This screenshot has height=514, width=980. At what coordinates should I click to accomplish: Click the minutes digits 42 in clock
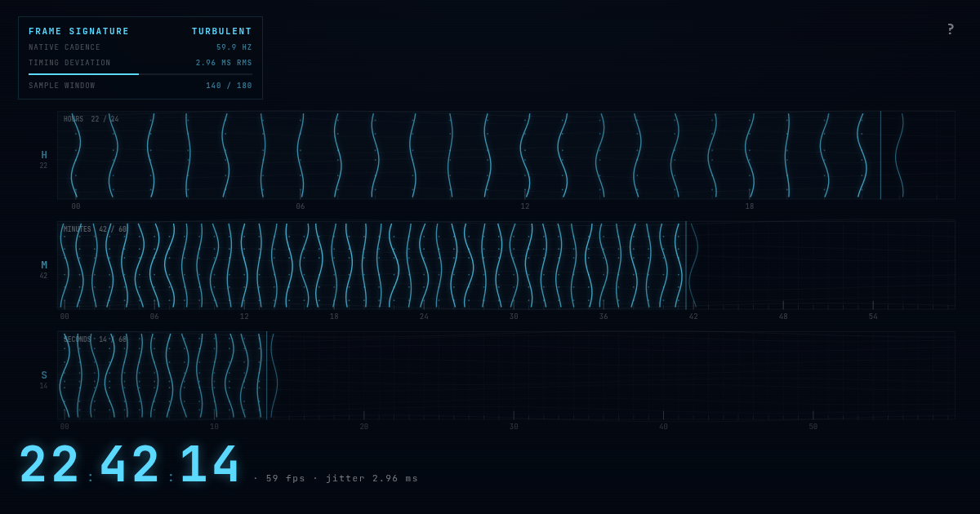tap(130, 464)
